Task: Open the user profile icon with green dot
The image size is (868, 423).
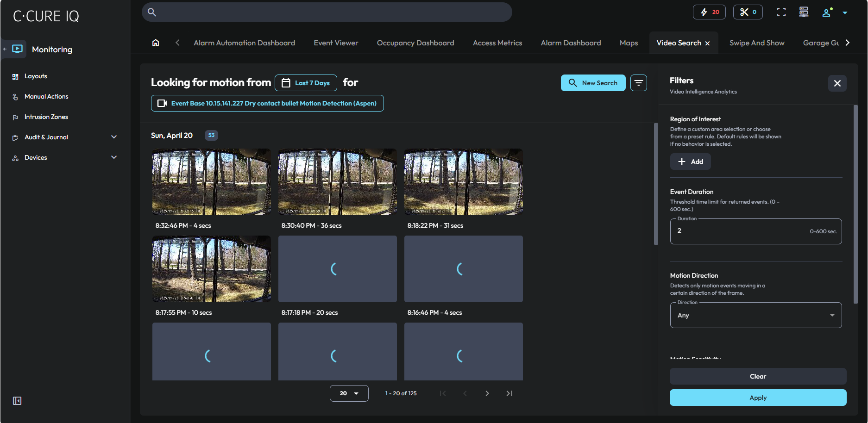Action: pyautogui.click(x=827, y=12)
